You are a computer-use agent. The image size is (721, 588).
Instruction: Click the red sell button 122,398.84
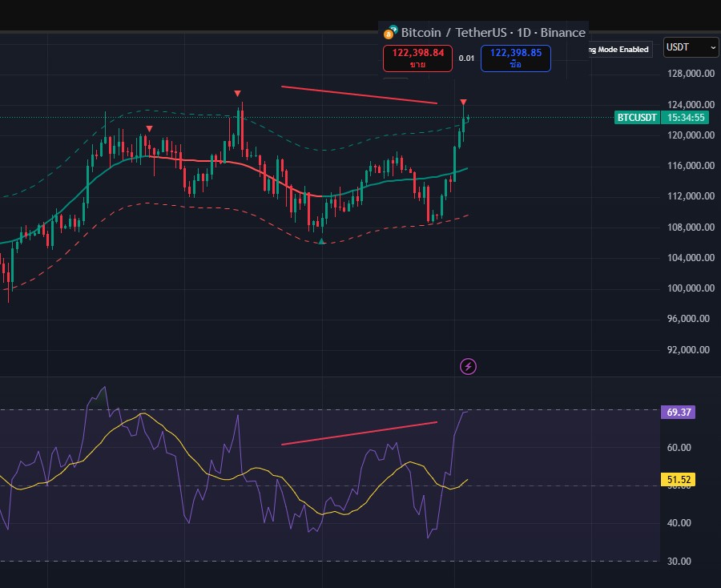[417, 58]
